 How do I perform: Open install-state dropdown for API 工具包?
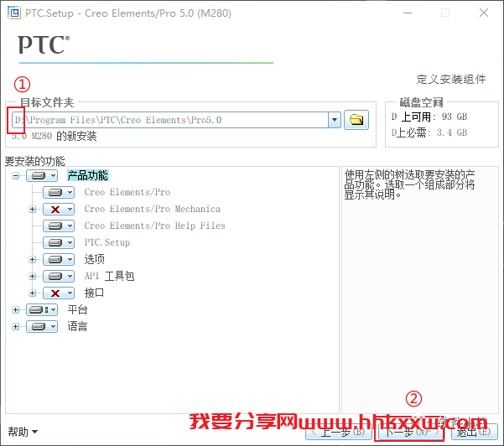[59, 276]
